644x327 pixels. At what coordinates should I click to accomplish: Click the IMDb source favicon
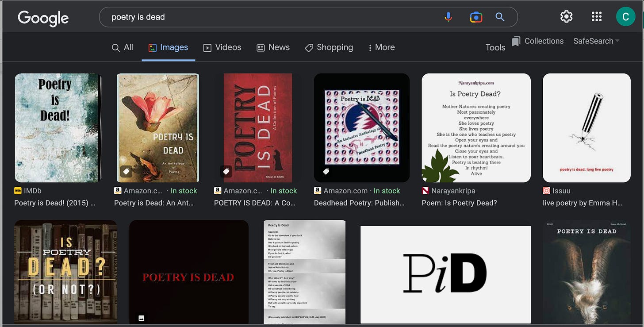[x=18, y=191]
